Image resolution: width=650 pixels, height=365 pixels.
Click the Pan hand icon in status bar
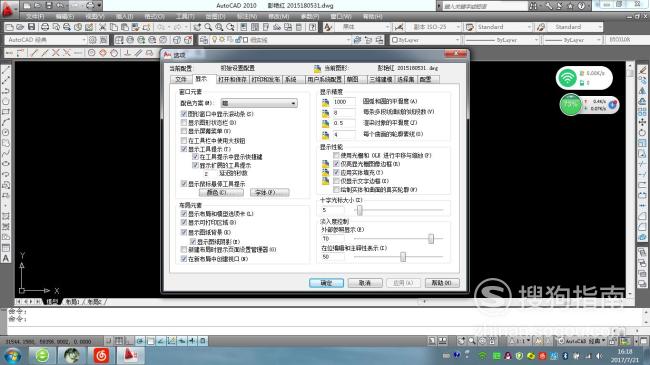[x=461, y=341]
